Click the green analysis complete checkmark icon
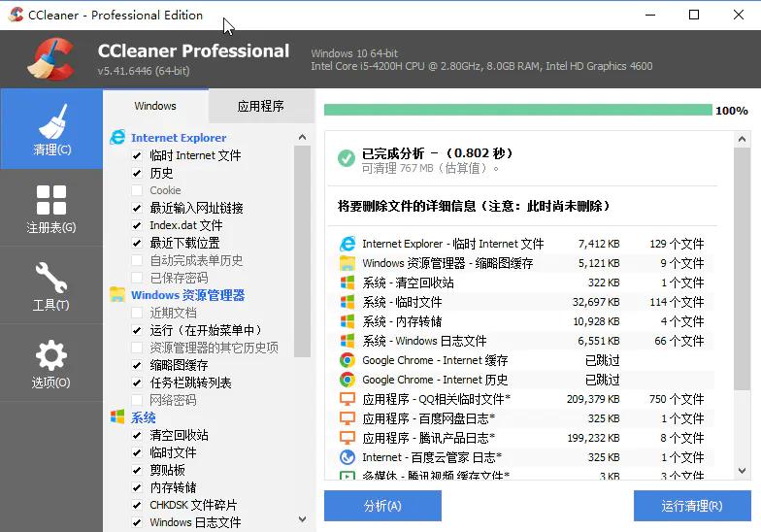The height and width of the screenshot is (532, 761). (x=346, y=157)
